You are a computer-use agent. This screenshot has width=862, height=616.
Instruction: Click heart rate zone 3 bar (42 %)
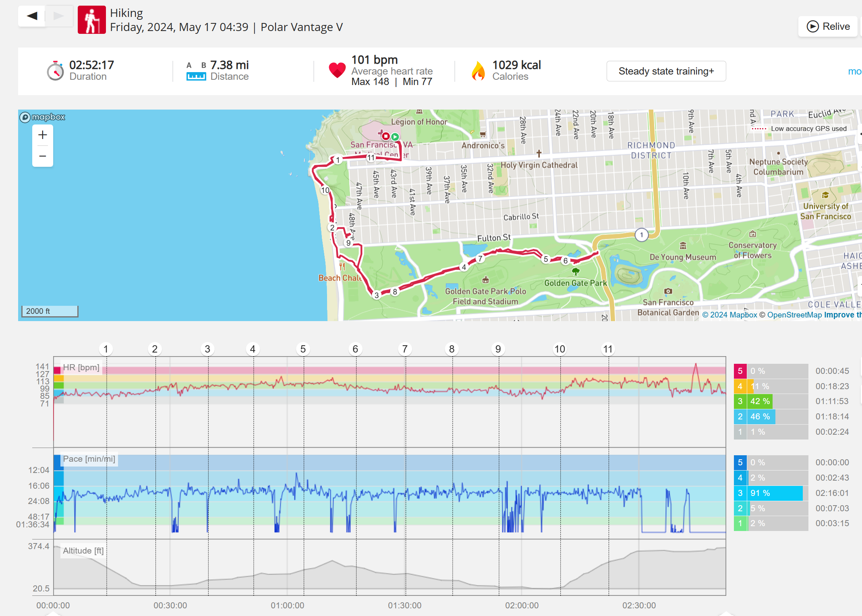[759, 401]
